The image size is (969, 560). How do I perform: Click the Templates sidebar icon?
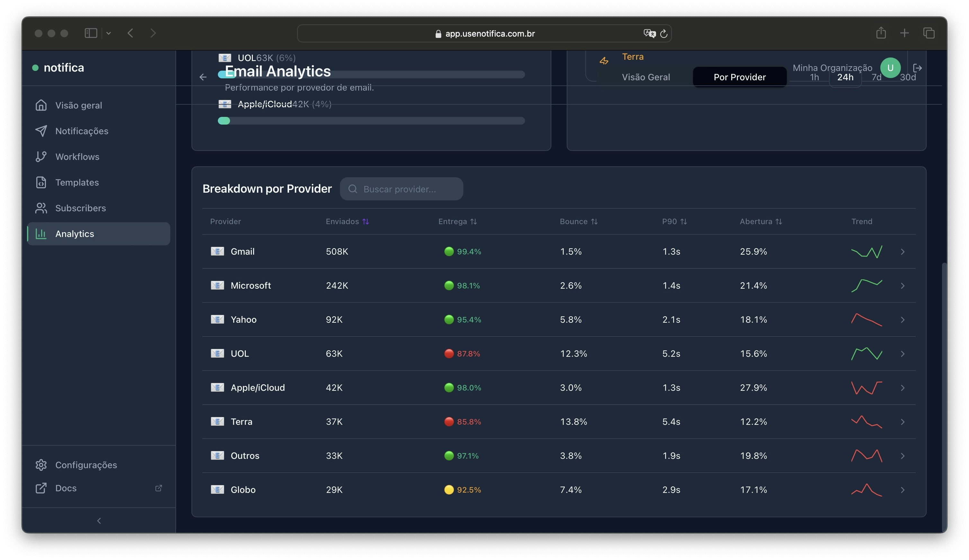(x=42, y=182)
